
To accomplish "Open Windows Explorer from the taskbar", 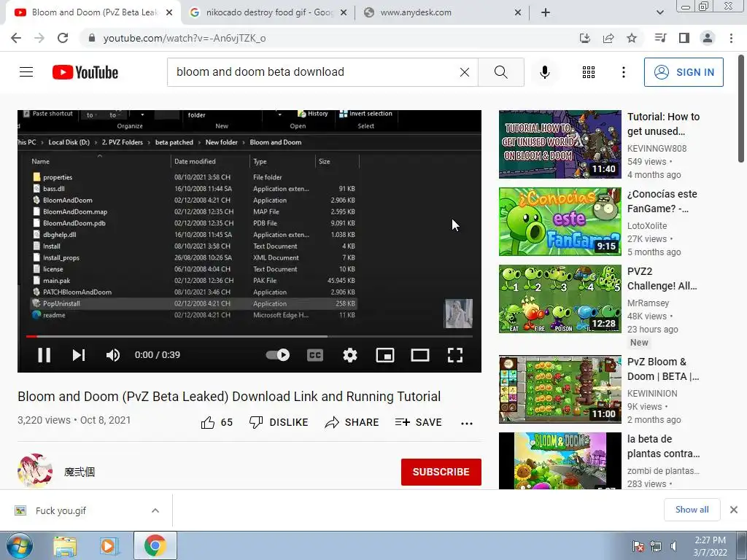I will 65,546.
